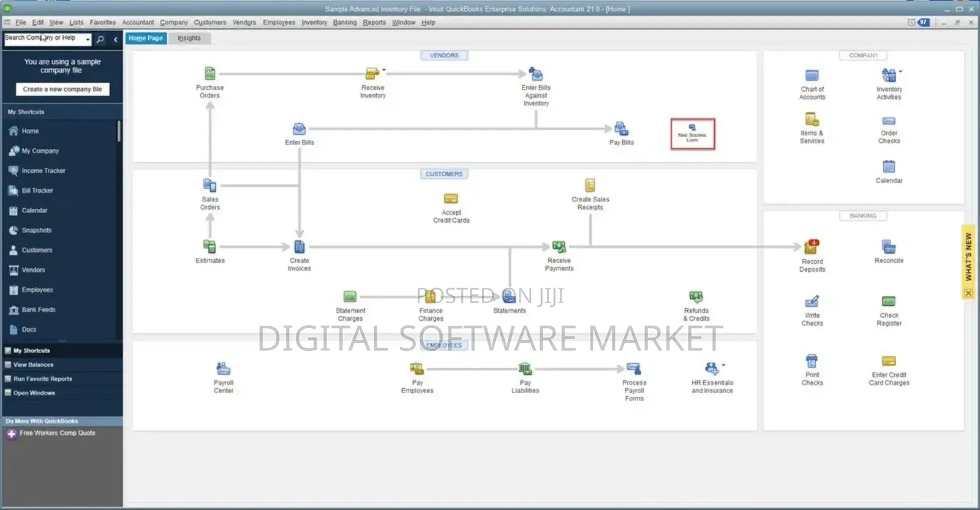The image size is (980, 510).
Task: Click the search magnifier icon
Action: point(100,39)
